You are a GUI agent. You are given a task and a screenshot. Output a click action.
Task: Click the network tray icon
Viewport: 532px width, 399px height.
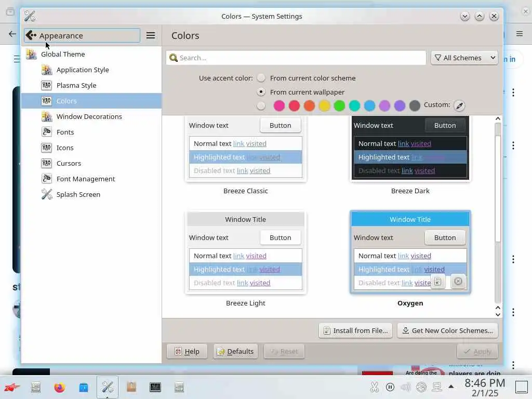[436, 387]
